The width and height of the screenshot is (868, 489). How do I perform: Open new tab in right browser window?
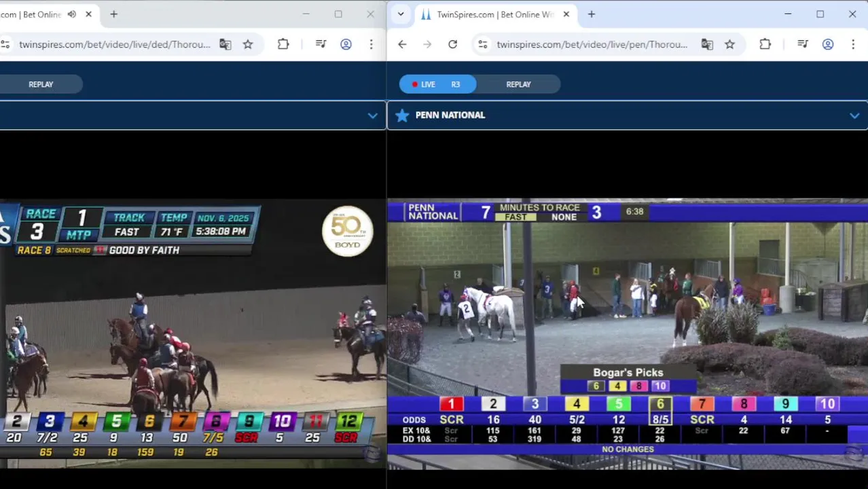(591, 14)
